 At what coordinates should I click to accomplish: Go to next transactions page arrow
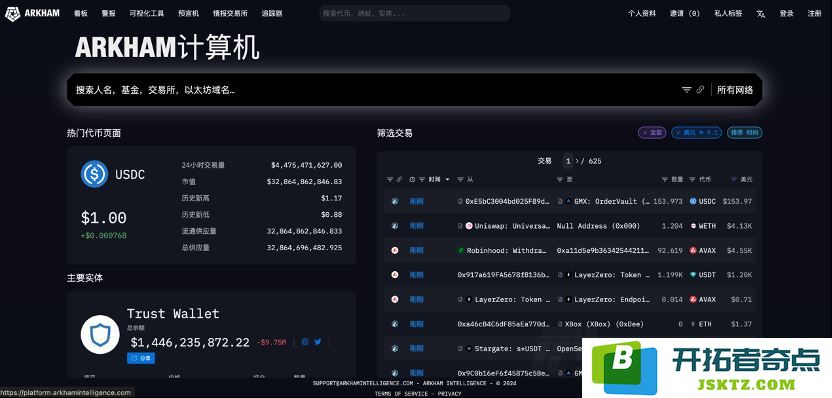pos(577,161)
